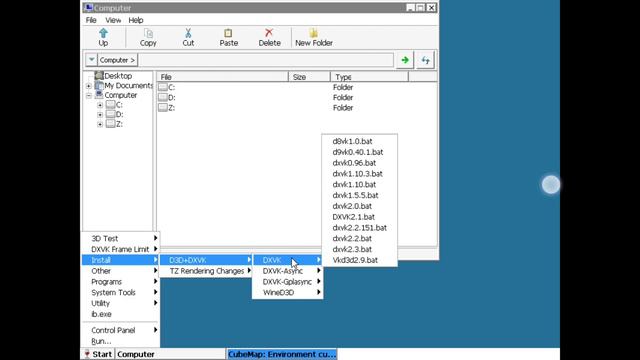The height and width of the screenshot is (360, 640).
Task: Open the File menu
Action: [91, 20]
